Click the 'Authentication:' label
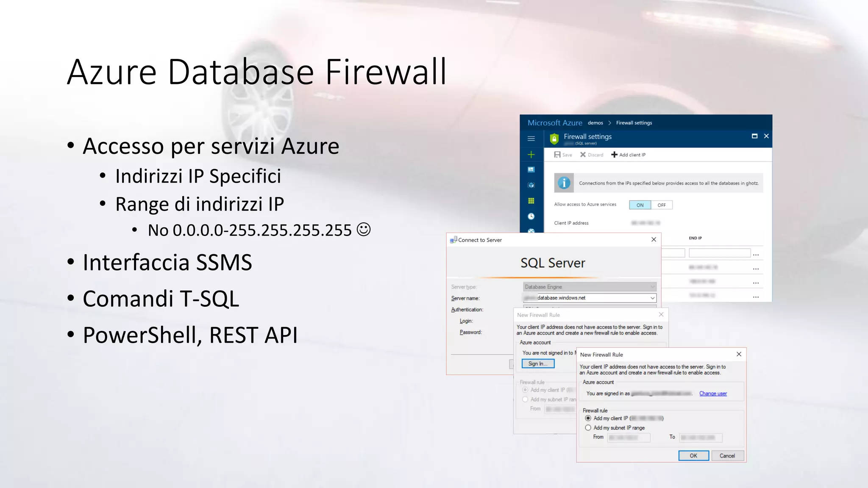868x488 pixels. point(467,310)
